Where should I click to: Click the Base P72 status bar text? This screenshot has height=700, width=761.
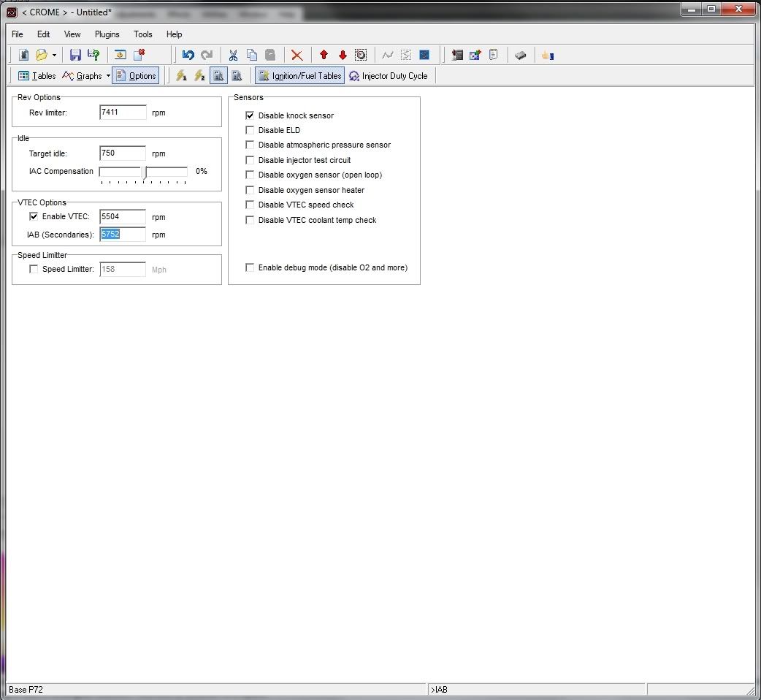click(x=26, y=689)
